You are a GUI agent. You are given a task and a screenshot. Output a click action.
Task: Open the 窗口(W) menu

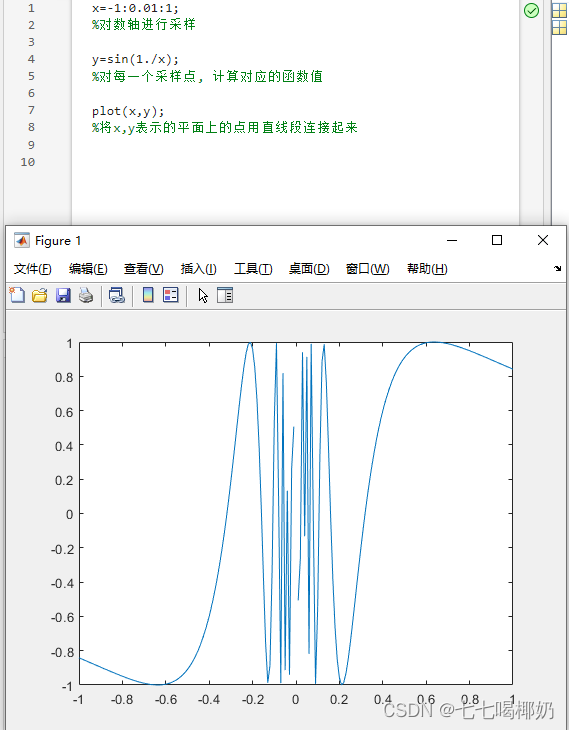pyautogui.click(x=367, y=269)
